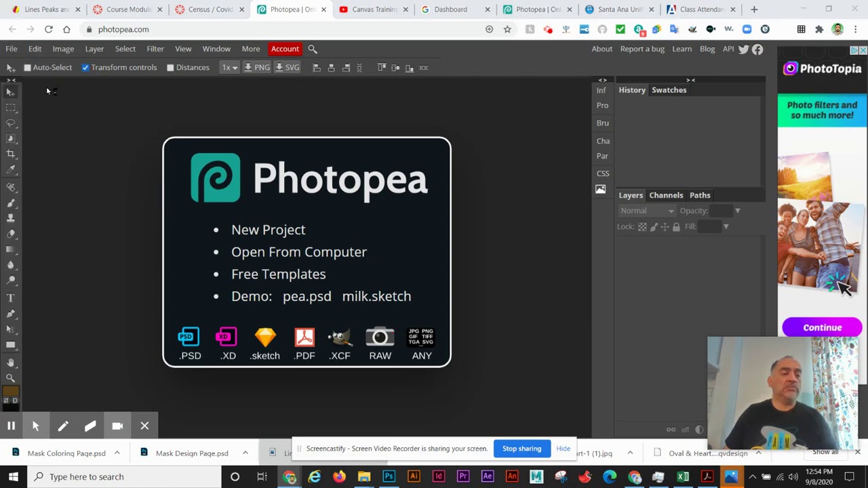Select the Dodge tool
Viewport: 868px width, 488px height.
[x=10, y=281]
